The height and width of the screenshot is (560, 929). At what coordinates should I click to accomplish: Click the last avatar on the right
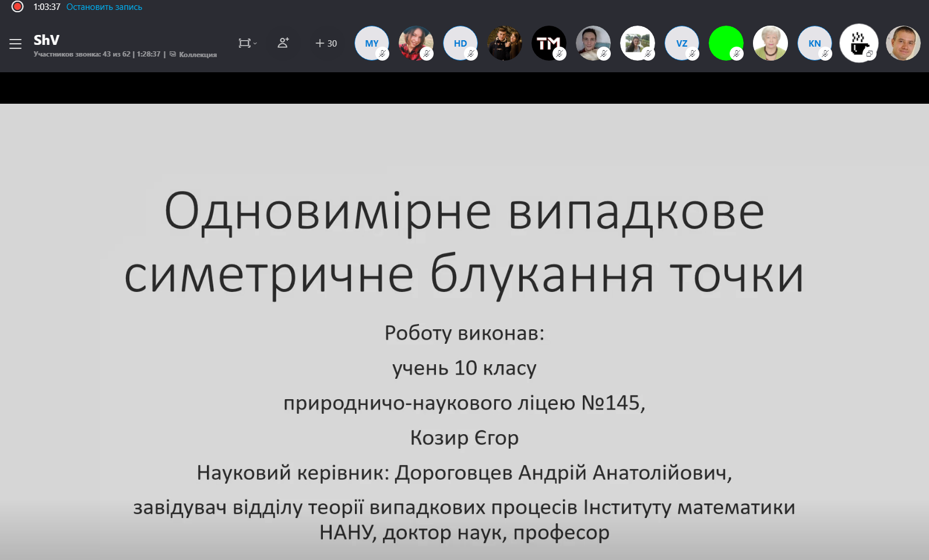[x=903, y=43]
